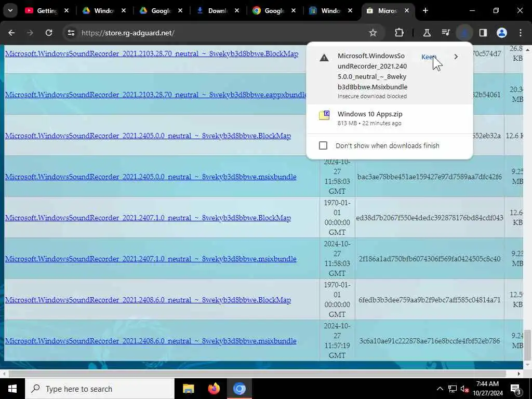Open 2021.2405.0.0 BlockMap link
532x399 pixels.
pos(148,136)
